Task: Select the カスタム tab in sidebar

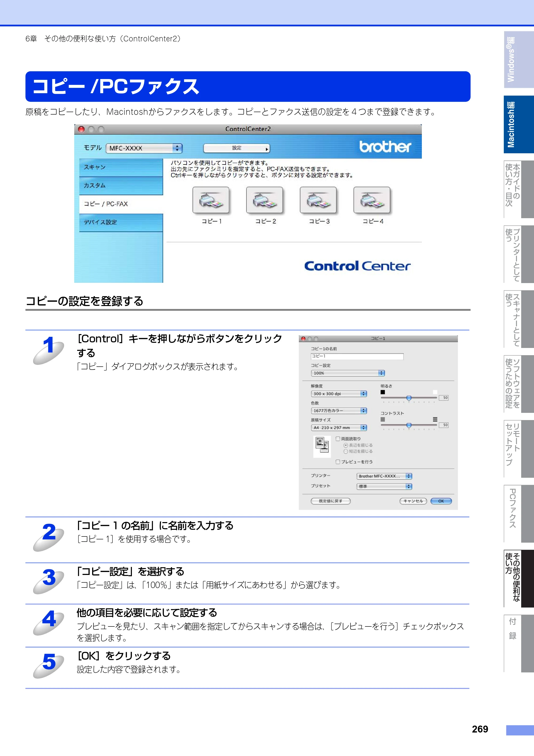Action: coord(121,186)
